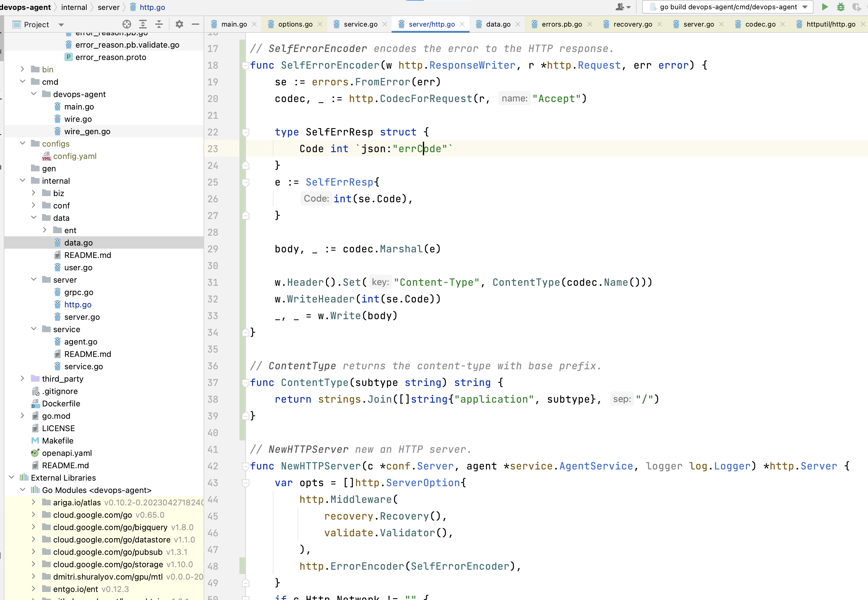Viewport: 868px width, 600px height.
Task: Click Expand All icon in Project toolbar
Action: tap(143, 24)
